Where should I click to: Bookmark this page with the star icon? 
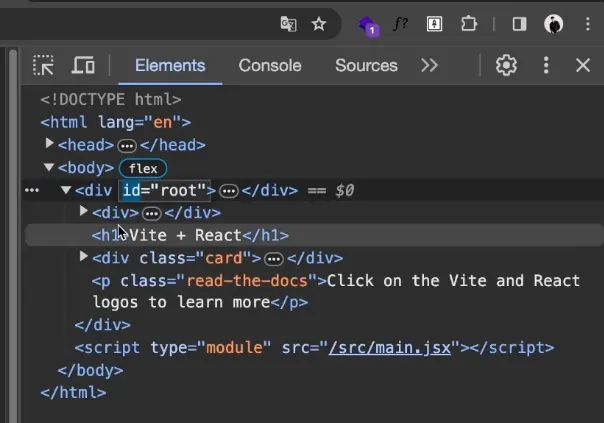[x=319, y=24]
